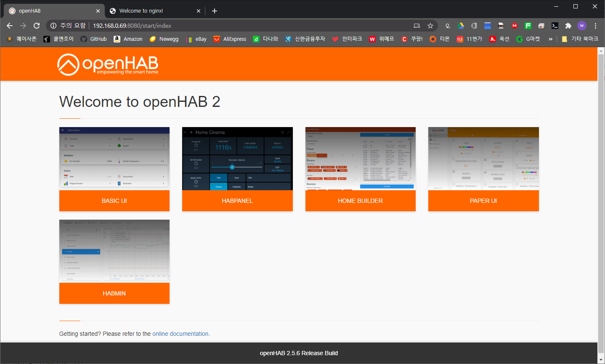Open Chrome's three-dot menu

(595, 26)
